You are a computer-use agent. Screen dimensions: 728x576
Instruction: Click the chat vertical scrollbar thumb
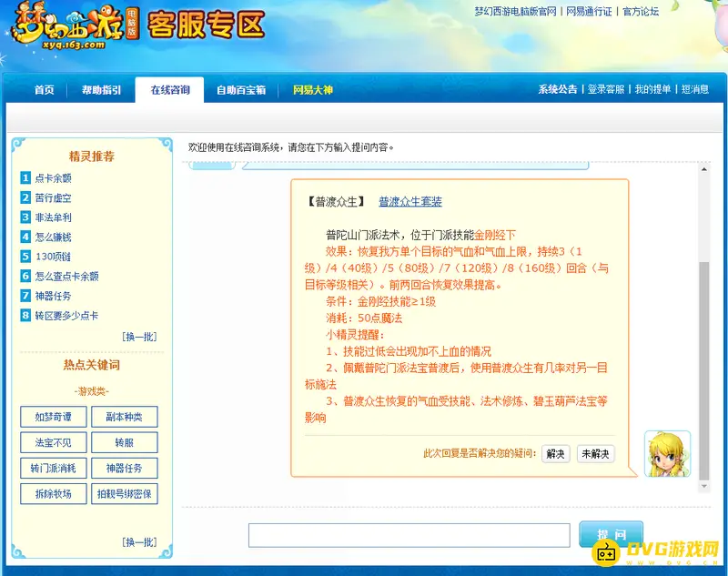(703, 370)
